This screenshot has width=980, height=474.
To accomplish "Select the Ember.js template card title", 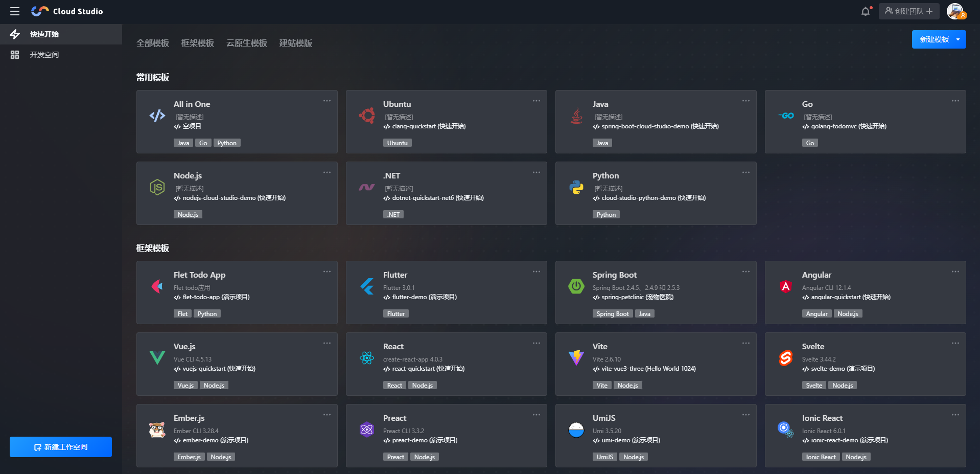I will pos(189,418).
